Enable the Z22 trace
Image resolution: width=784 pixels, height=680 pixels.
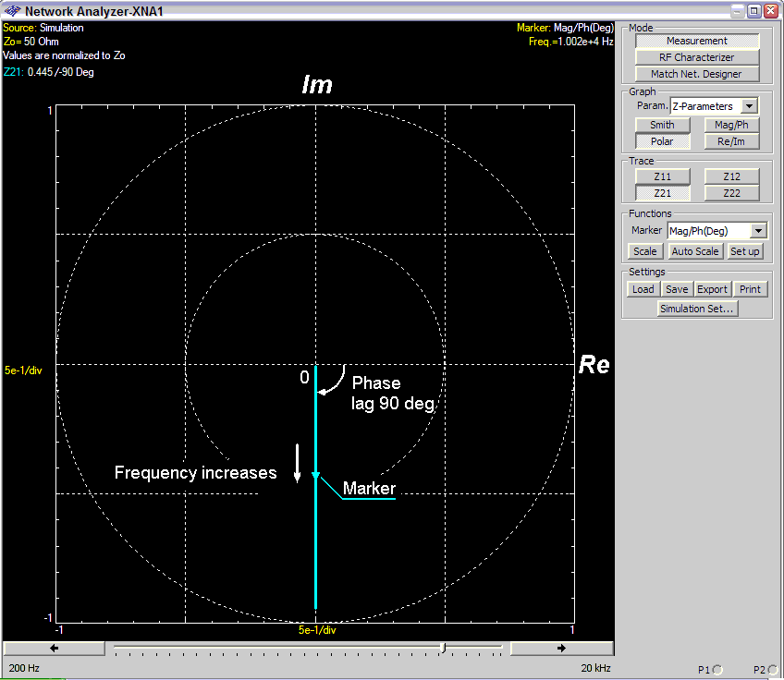(x=731, y=193)
